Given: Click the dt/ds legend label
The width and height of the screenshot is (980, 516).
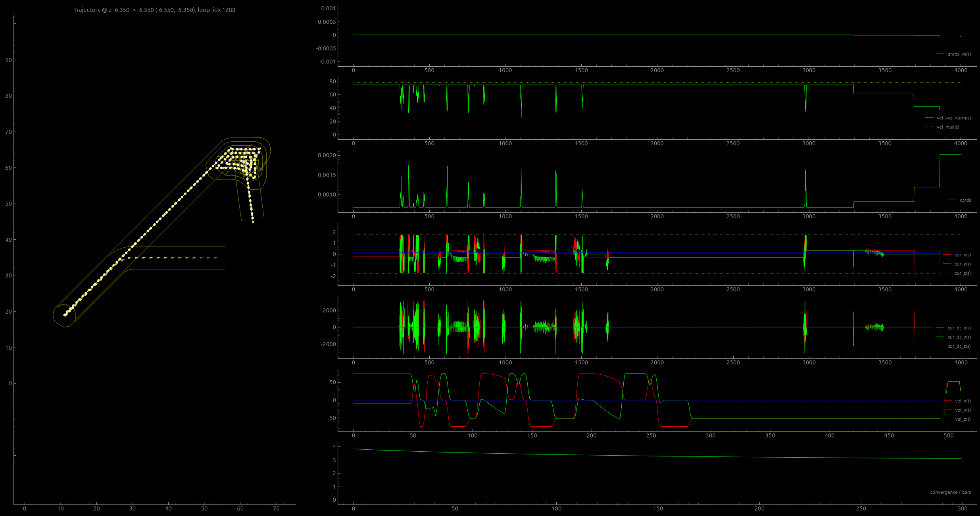Looking at the screenshot, I should click(965, 200).
